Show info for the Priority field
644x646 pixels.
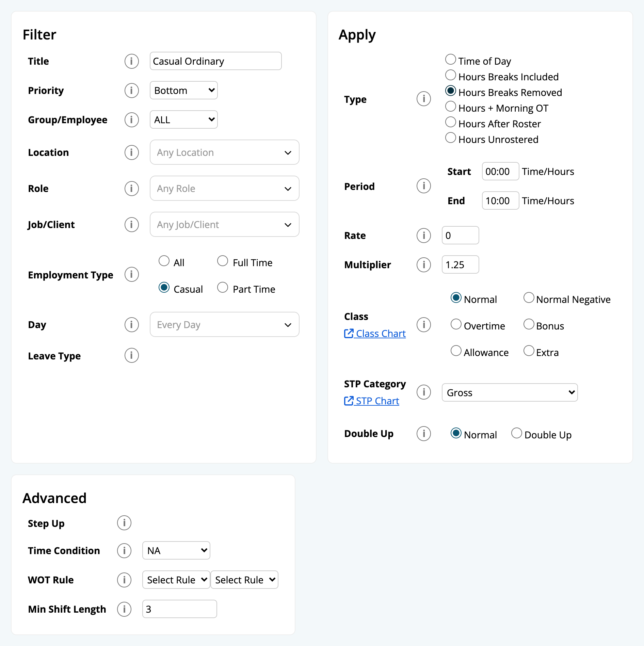point(131,91)
